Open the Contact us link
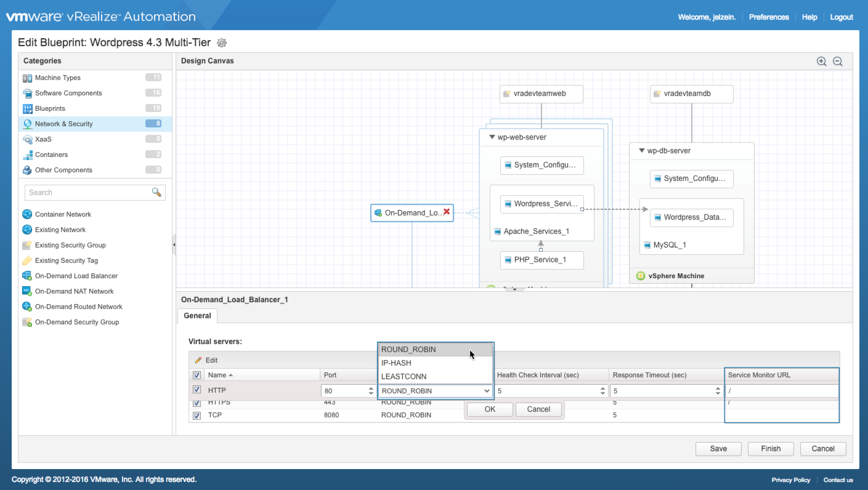 [838, 480]
